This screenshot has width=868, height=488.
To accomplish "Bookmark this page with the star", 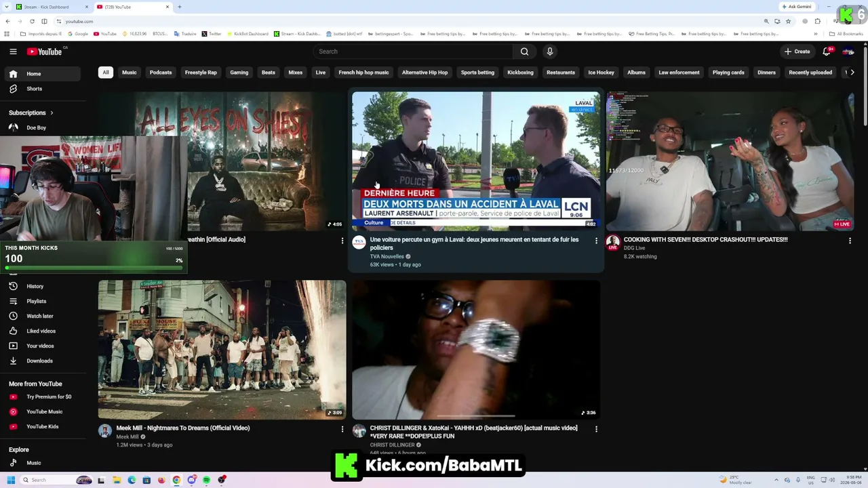I will coord(788,21).
